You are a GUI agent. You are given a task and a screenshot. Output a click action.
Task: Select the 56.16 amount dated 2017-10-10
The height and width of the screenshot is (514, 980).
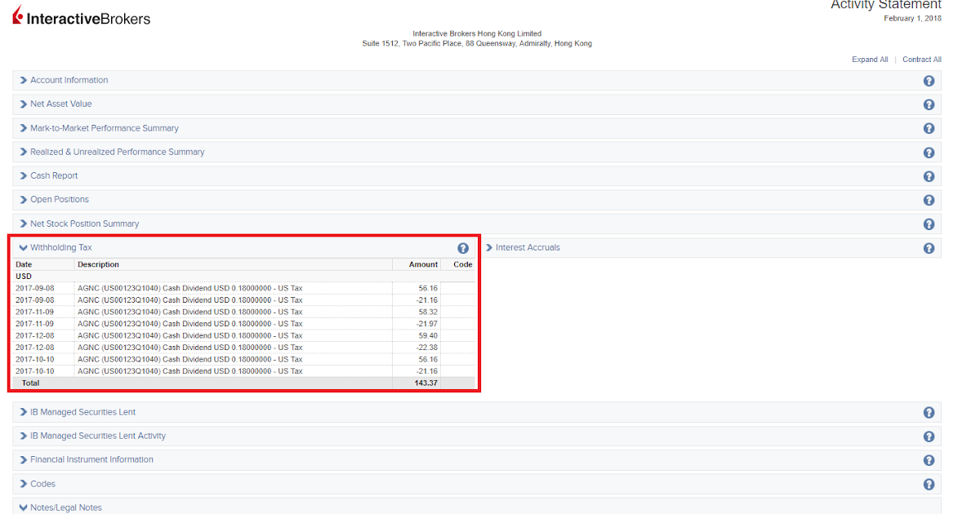tap(428, 359)
